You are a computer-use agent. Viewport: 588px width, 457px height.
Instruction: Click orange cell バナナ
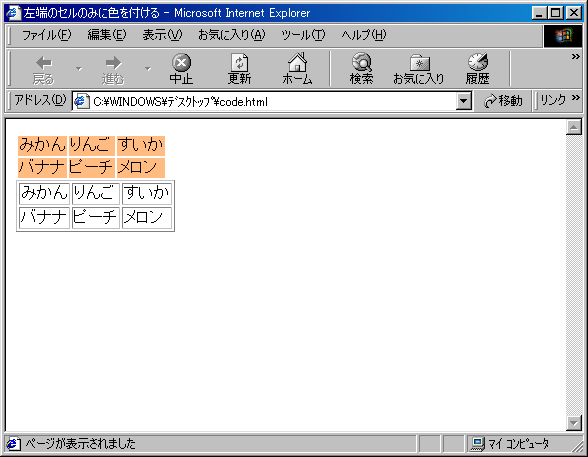click(x=42, y=167)
